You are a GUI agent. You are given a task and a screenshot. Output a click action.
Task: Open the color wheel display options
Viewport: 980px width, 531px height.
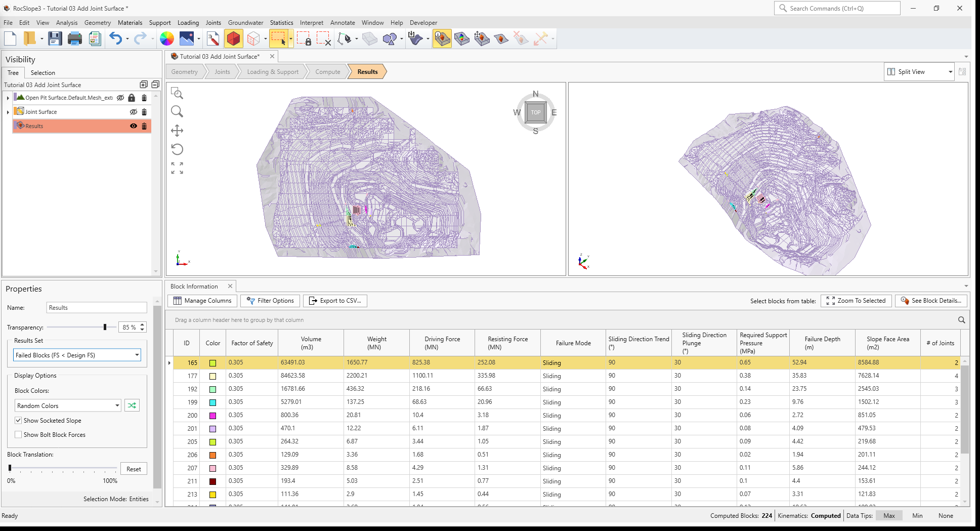click(x=166, y=38)
